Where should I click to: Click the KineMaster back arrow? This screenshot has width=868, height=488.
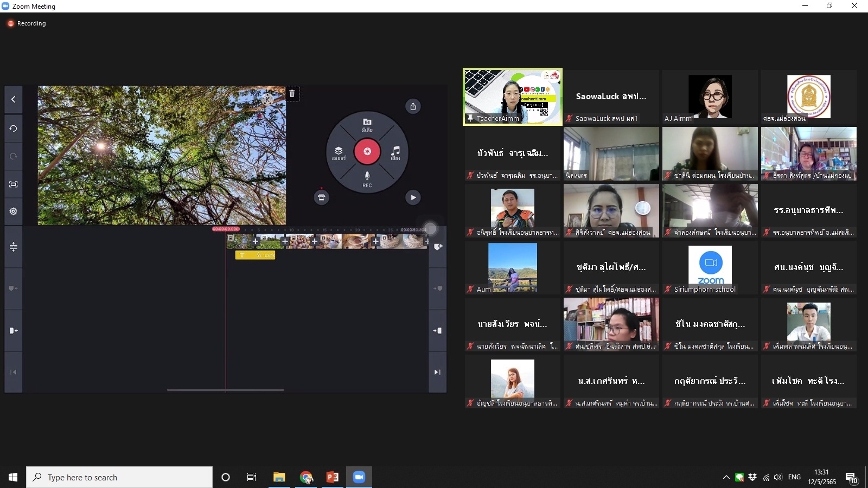[14, 100]
